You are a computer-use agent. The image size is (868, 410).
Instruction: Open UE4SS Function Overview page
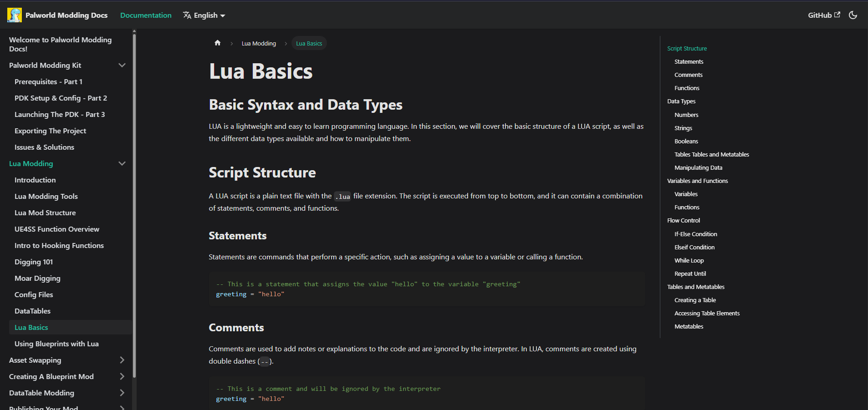click(57, 229)
